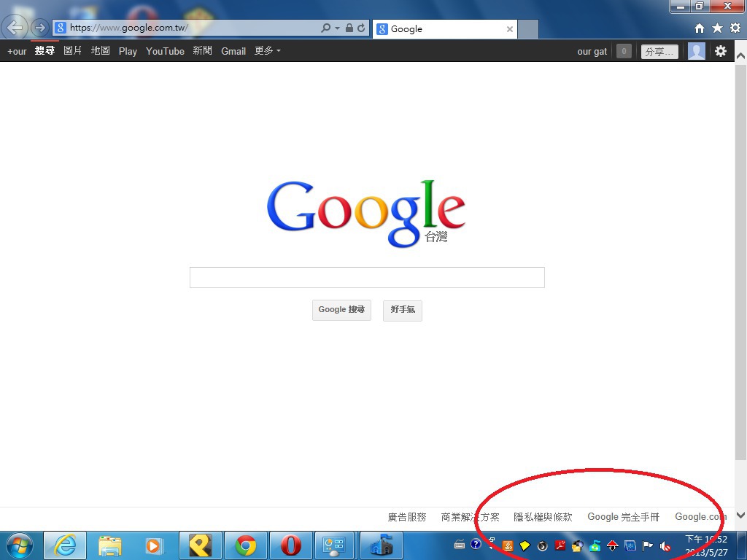The height and width of the screenshot is (560, 747).
Task: Open the Google.com footer link
Action: click(x=701, y=517)
